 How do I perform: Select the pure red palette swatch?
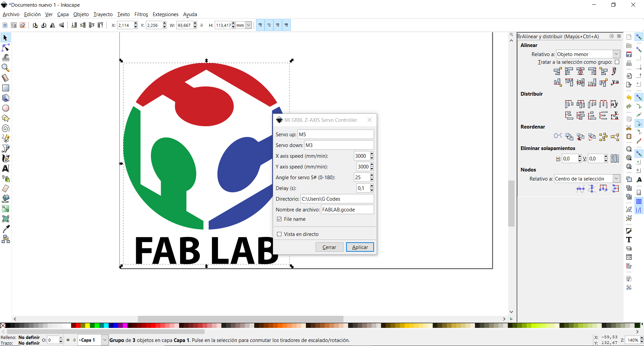click(x=78, y=326)
